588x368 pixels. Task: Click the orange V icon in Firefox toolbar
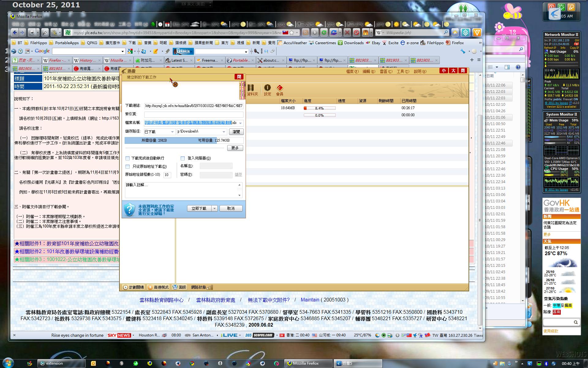tap(477, 33)
